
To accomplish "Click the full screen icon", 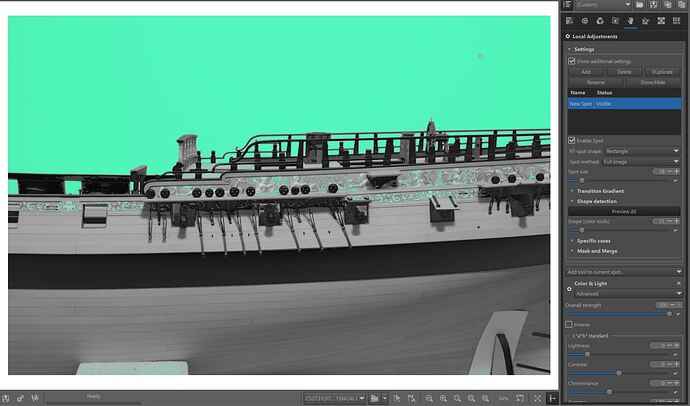I will click(x=537, y=399).
